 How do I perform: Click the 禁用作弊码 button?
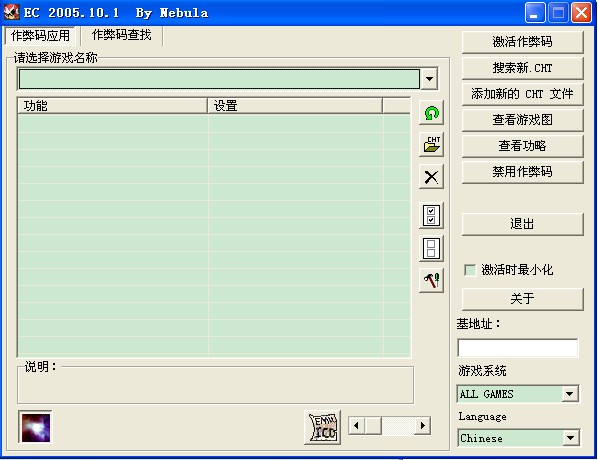[x=522, y=172]
